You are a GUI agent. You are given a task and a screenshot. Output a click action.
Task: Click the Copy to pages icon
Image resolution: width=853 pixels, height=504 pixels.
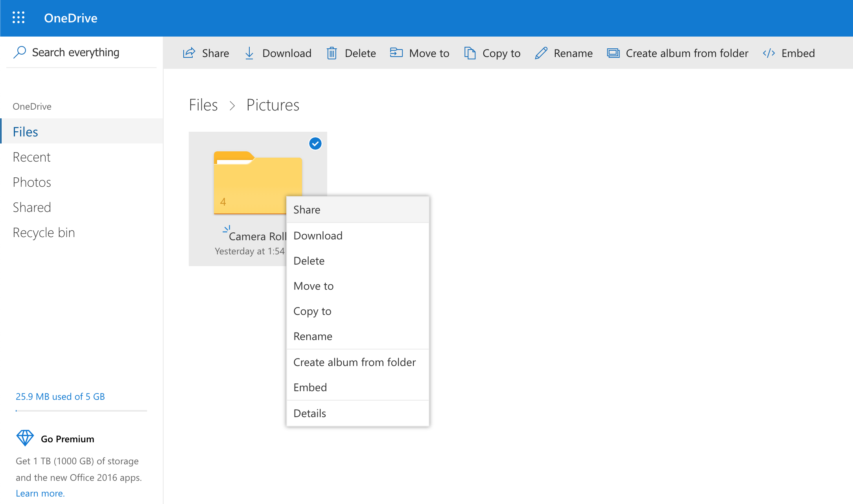click(470, 53)
